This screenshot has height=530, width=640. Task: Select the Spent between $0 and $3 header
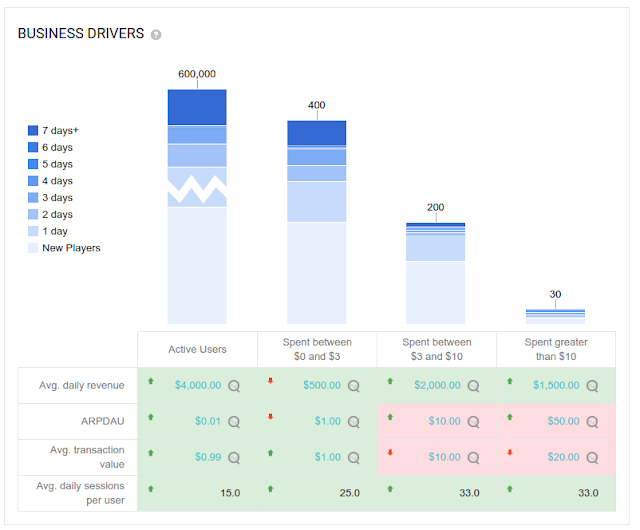(x=317, y=350)
